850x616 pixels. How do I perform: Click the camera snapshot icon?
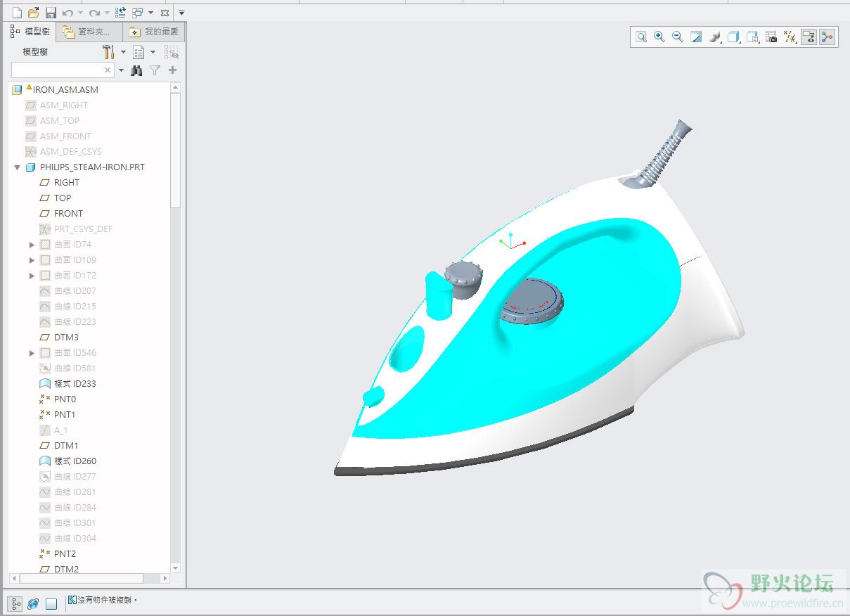coord(771,37)
